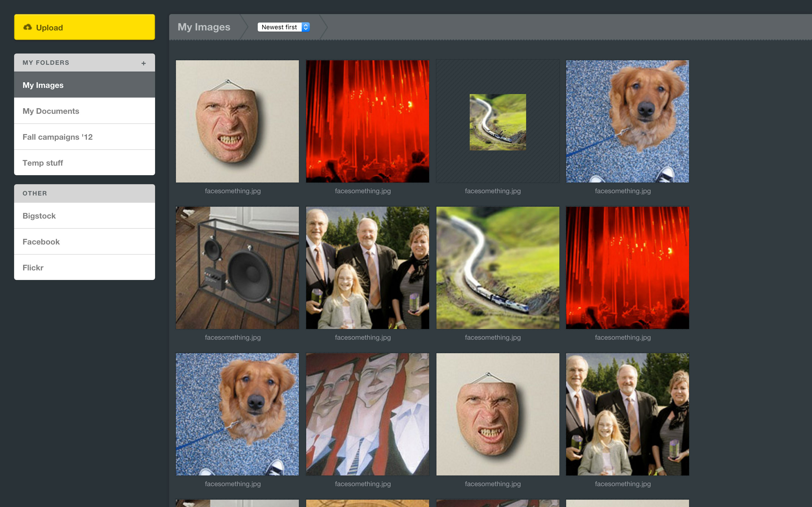Viewport: 812px width, 507px height.
Task: Open the top-row golden dog thumbnail
Action: click(x=627, y=121)
